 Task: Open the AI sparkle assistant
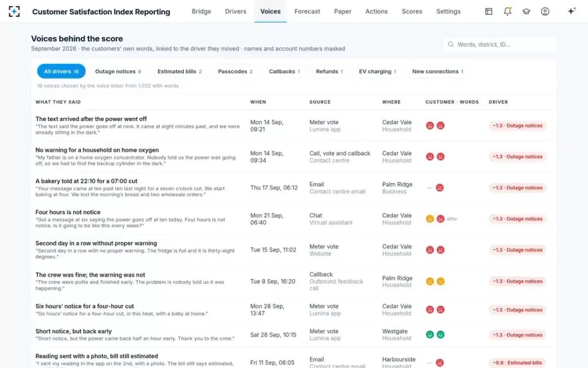571,11
